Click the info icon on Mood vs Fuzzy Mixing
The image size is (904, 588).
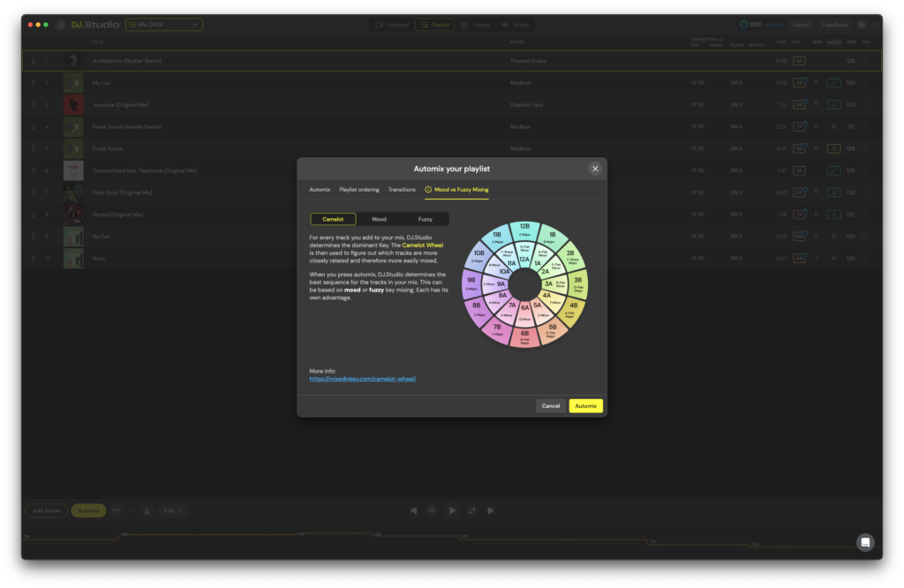428,190
